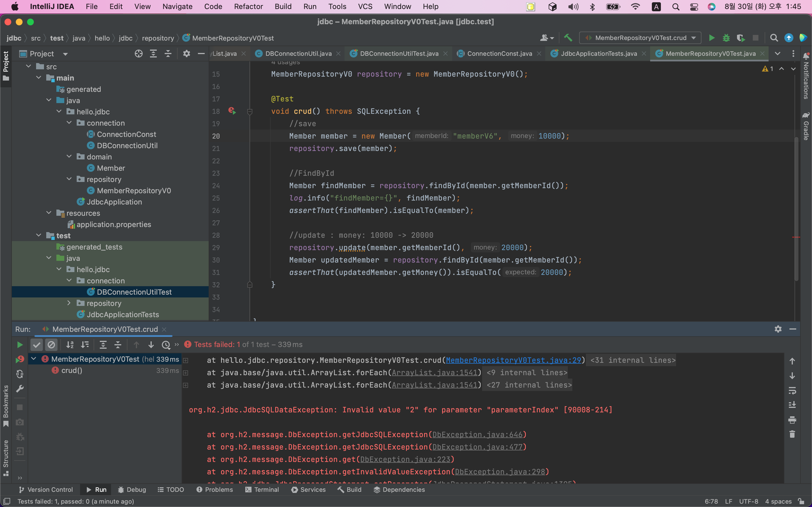Click the Git VCS menu item

coord(363,6)
